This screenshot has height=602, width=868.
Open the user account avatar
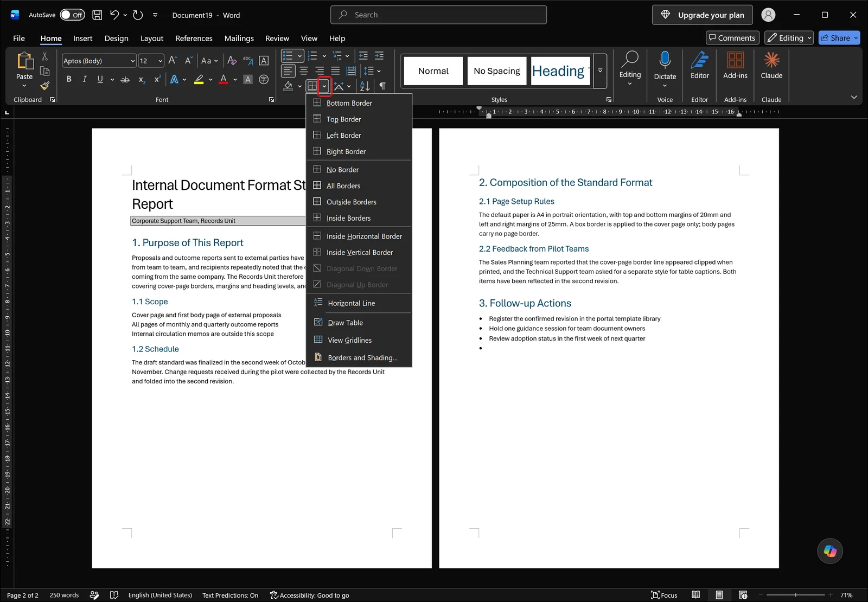click(768, 15)
